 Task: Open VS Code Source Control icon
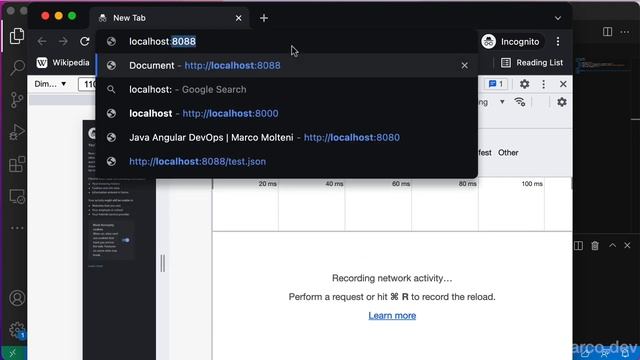(x=17, y=100)
